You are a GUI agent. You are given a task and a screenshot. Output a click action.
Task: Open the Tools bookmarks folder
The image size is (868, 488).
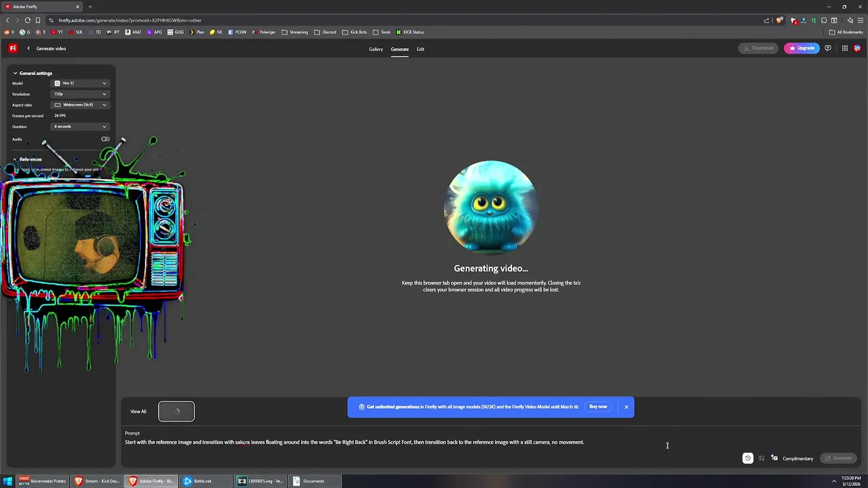(x=381, y=32)
